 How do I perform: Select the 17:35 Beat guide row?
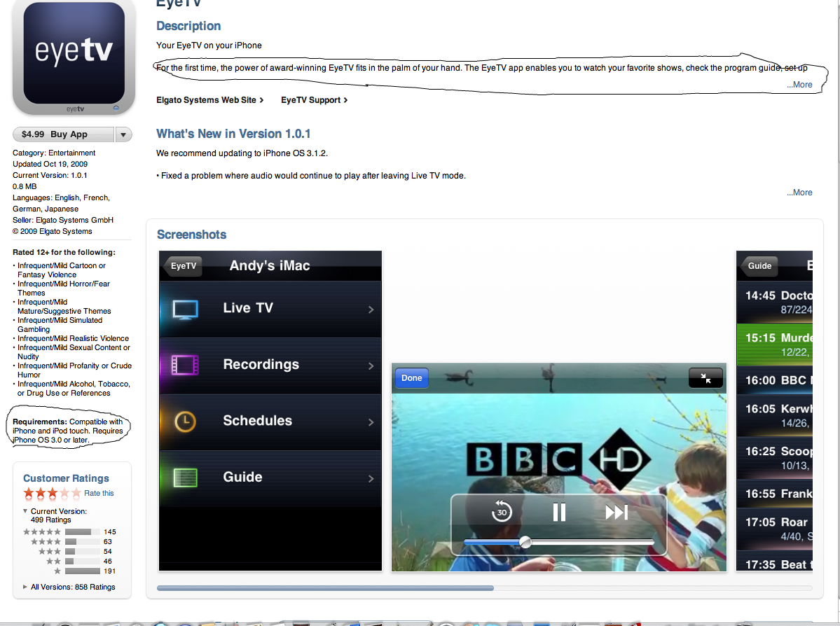(x=775, y=562)
